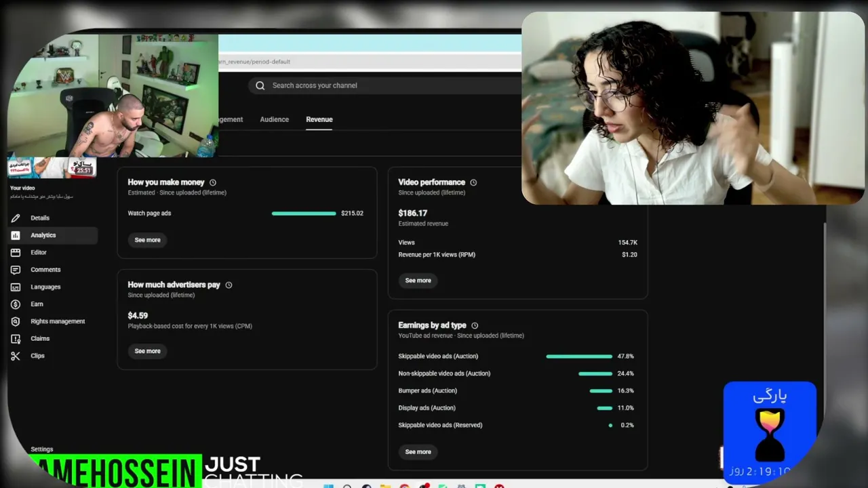The image size is (868, 488).
Task: Open the Editor clapperboard icon
Action: (x=16, y=252)
